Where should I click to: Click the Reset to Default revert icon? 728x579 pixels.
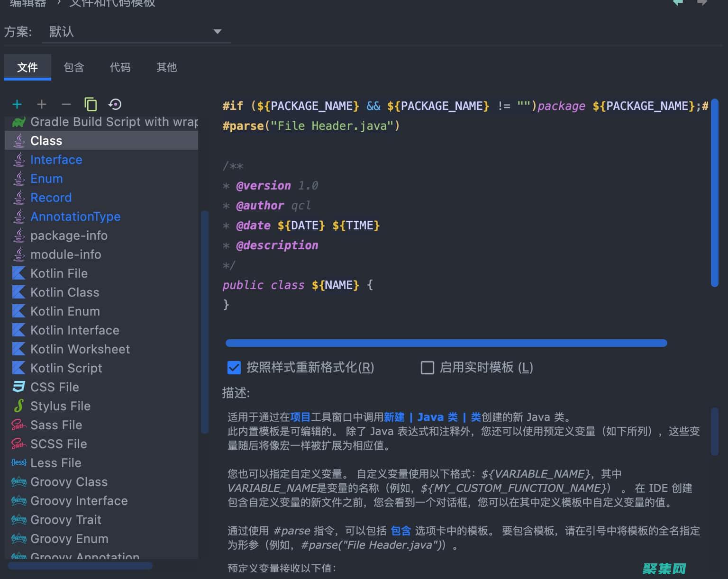tap(115, 104)
